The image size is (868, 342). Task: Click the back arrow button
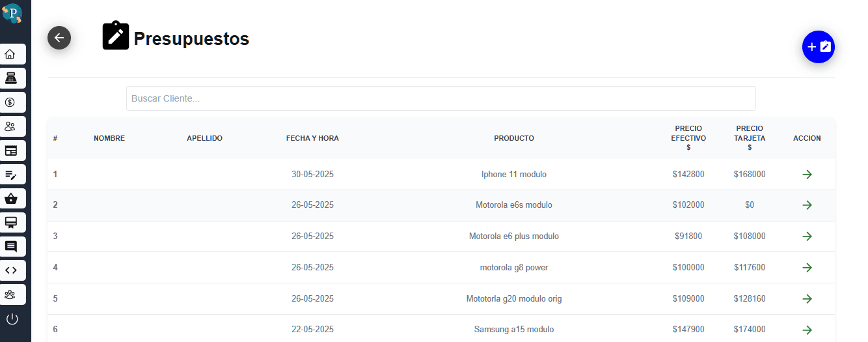coord(59,38)
